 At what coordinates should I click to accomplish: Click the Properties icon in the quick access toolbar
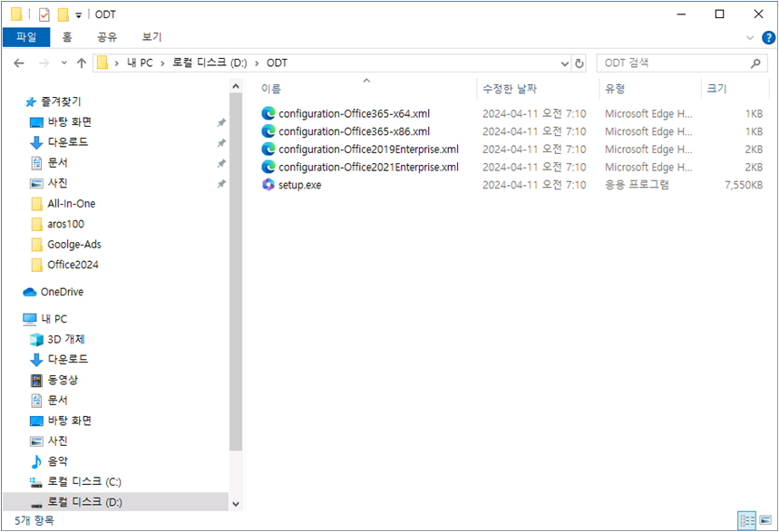[44, 15]
